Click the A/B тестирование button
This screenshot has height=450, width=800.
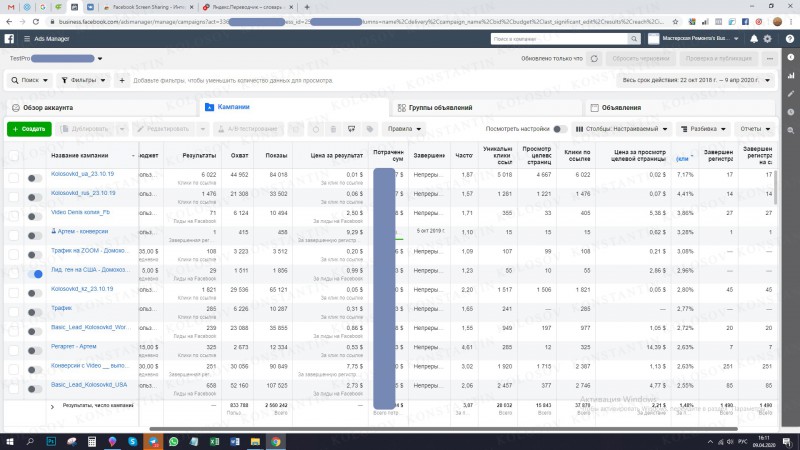point(248,129)
